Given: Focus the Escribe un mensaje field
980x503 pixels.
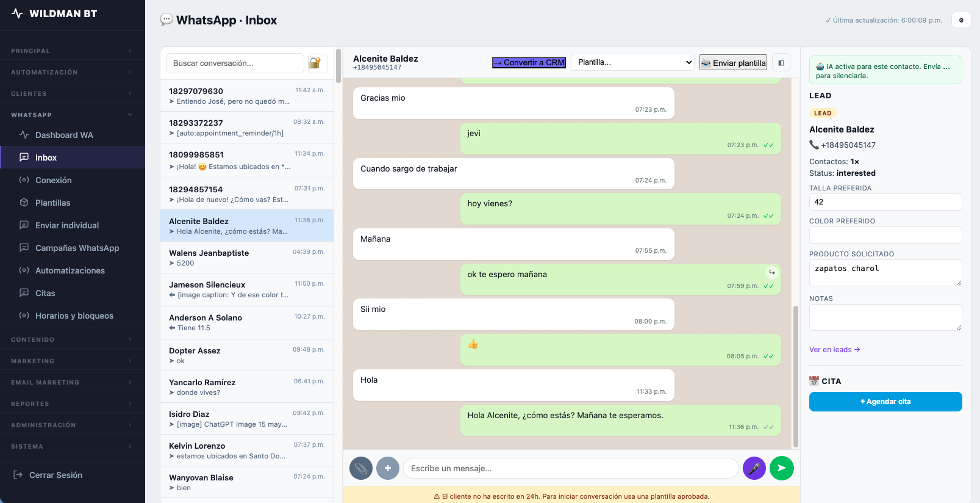Looking at the screenshot, I should tap(571, 468).
